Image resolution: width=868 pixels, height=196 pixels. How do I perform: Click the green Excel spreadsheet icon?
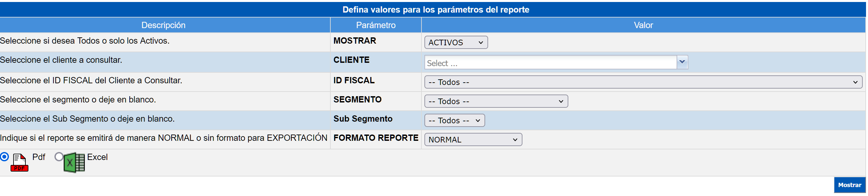point(74,163)
